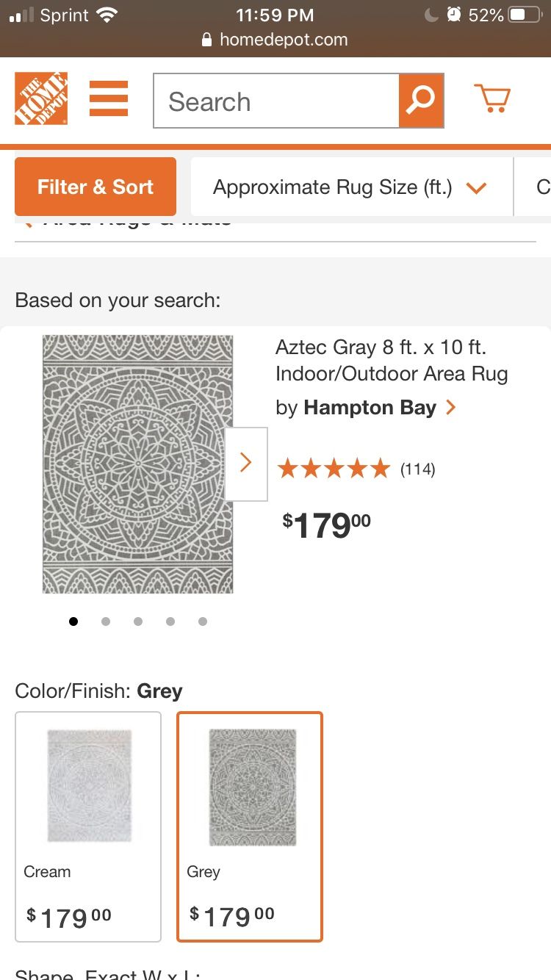Viewport: 551px width, 980px height.
Task: Tap the five-star rating
Action: tap(334, 469)
